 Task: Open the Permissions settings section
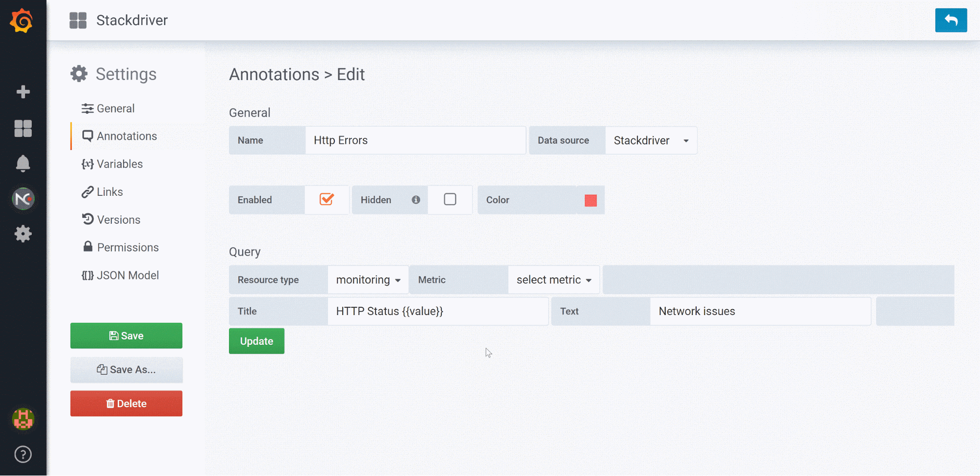[x=121, y=247]
